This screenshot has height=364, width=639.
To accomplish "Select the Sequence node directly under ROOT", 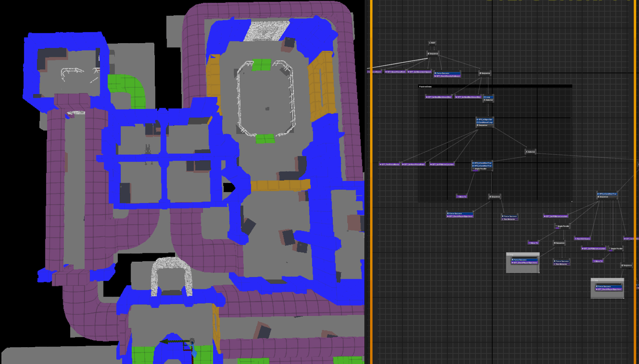I will pos(433,54).
